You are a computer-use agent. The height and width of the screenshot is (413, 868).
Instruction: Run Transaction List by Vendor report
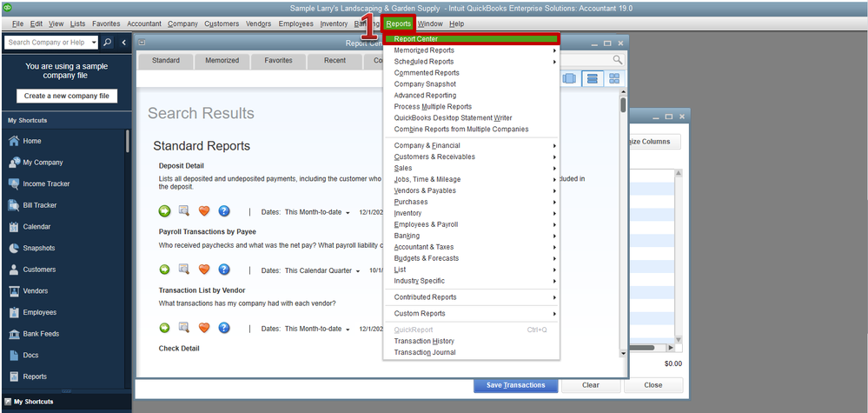[164, 329]
